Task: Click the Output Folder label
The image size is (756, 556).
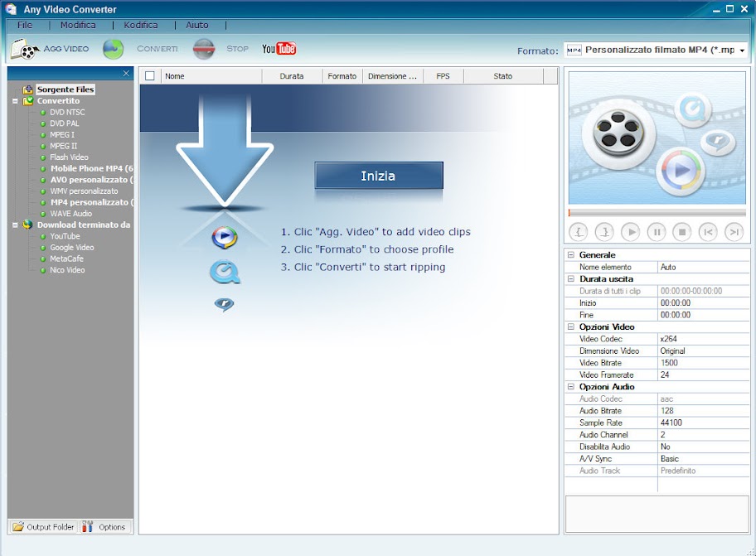Action: pyautogui.click(x=50, y=527)
